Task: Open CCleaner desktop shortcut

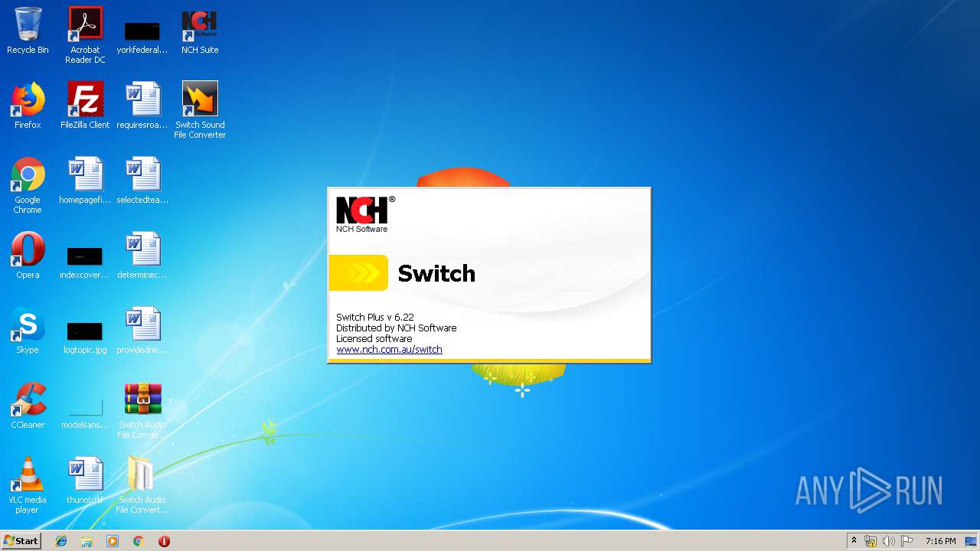Action: [x=28, y=406]
